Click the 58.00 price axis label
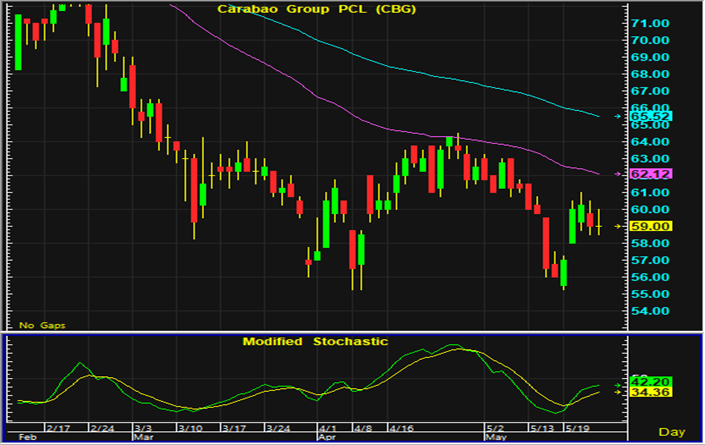Image resolution: width=705 pixels, height=445 pixels. pyautogui.click(x=650, y=243)
